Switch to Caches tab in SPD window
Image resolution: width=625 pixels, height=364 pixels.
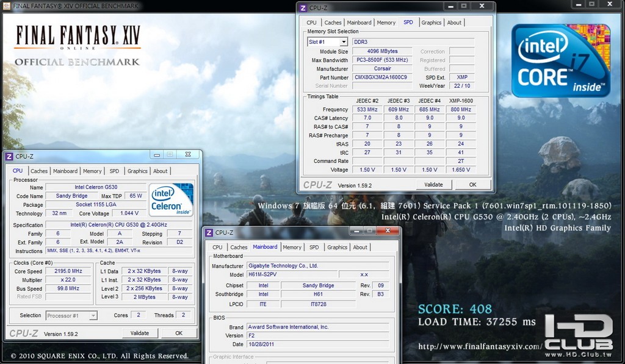click(x=333, y=23)
